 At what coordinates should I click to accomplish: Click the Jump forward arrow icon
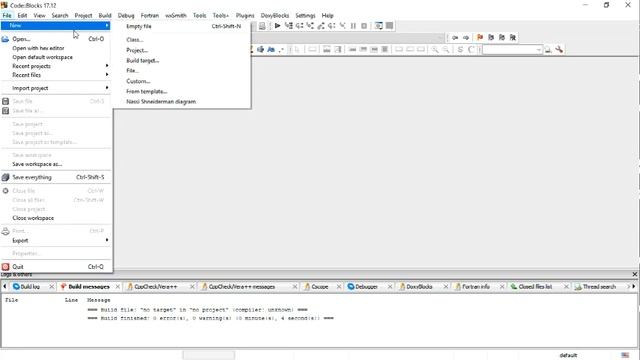[x=466, y=38]
